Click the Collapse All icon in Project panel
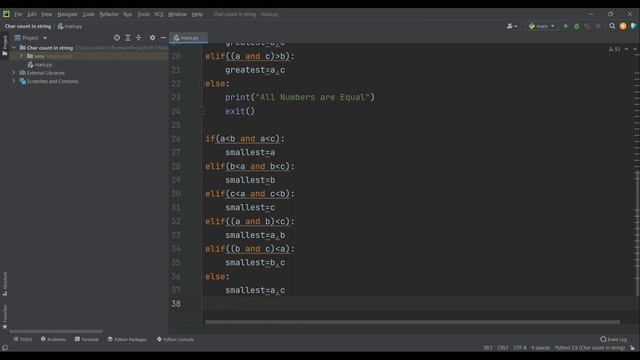This screenshot has width=640, height=360. coord(139,38)
